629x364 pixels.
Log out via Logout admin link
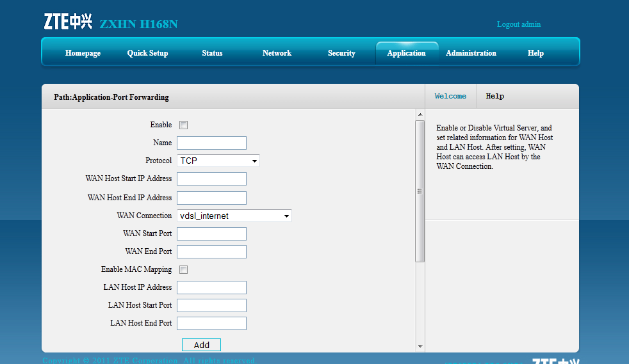[519, 24]
